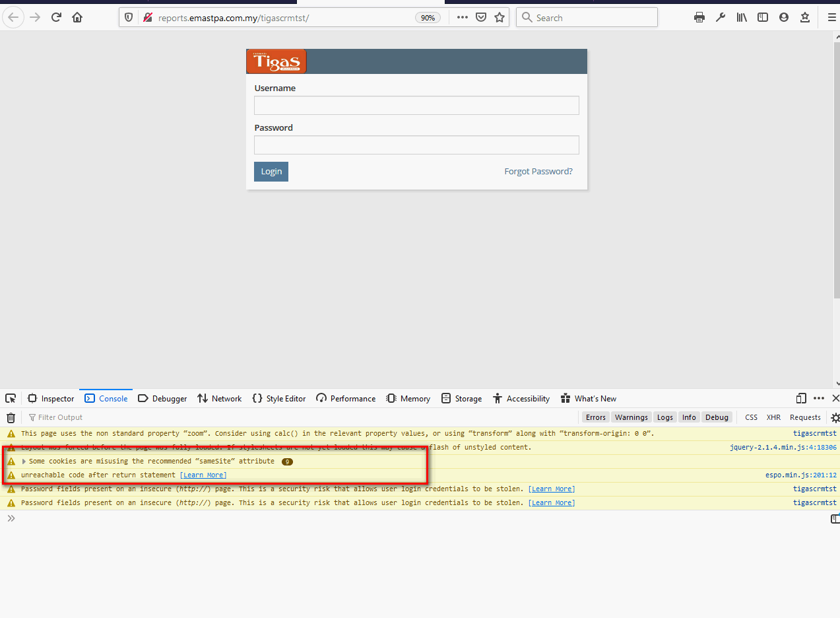Click the browser reload page icon
This screenshot has width=840, height=618.
point(56,18)
